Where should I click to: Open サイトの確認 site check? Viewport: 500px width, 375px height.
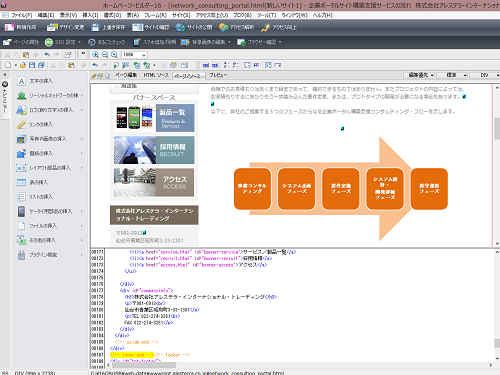150,27
